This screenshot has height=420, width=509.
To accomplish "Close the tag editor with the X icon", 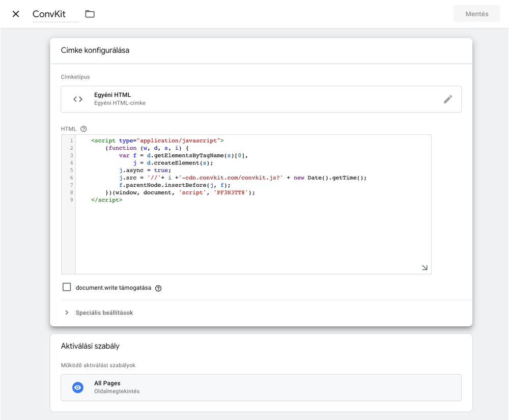I will 16,14.
